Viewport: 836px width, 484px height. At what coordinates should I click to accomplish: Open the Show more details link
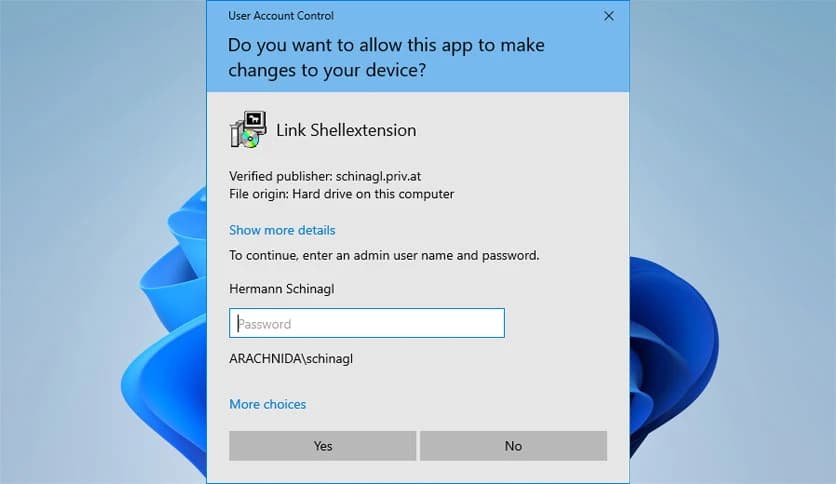coord(282,230)
